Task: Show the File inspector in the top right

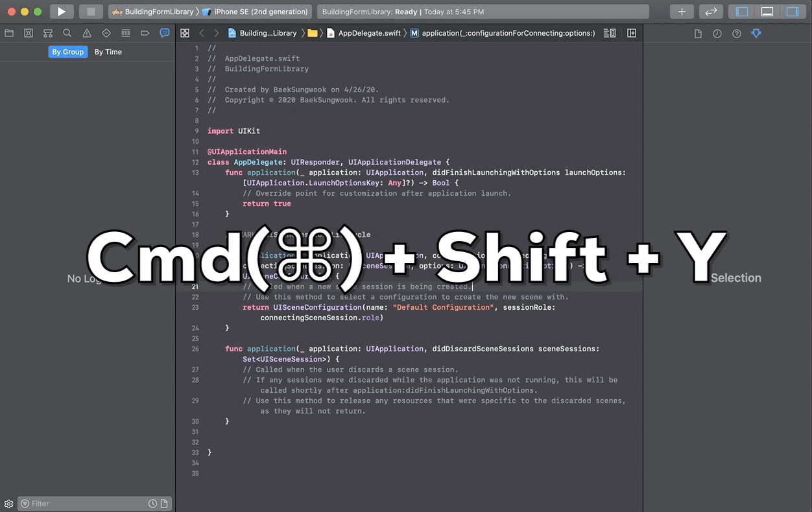Action: [x=698, y=33]
